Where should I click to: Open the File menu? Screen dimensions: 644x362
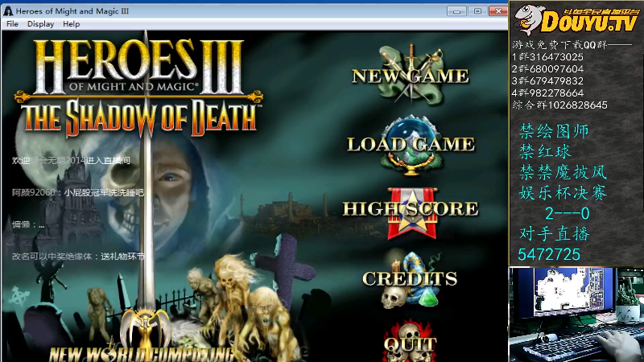tap(12, 24)
